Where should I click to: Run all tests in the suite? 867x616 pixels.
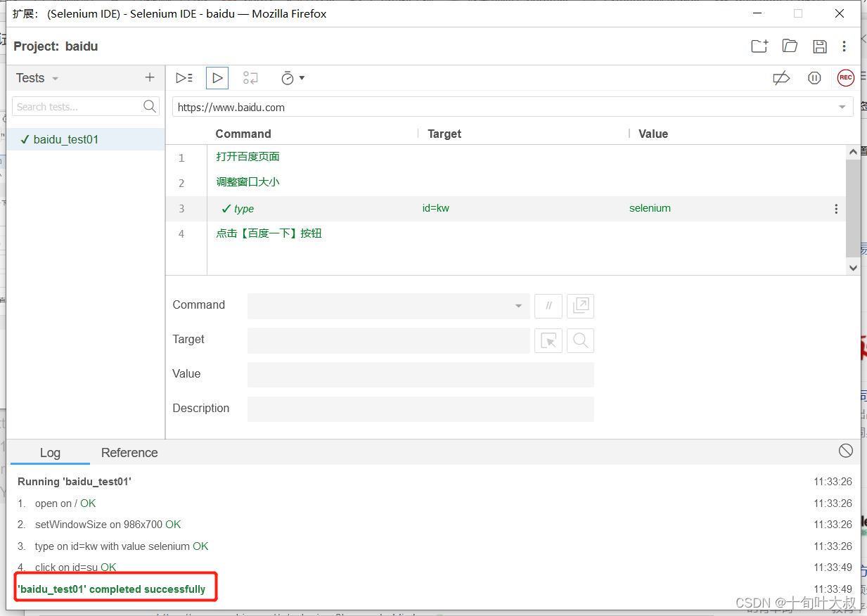[x=184, y=78]
